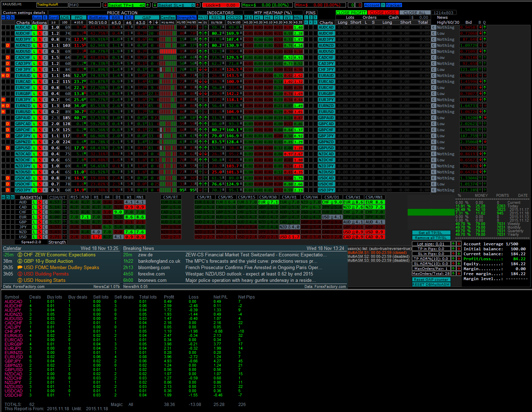Select the RSI/5 indicator column header
Screen dimensions: 532x412
(x=216, y=17)
